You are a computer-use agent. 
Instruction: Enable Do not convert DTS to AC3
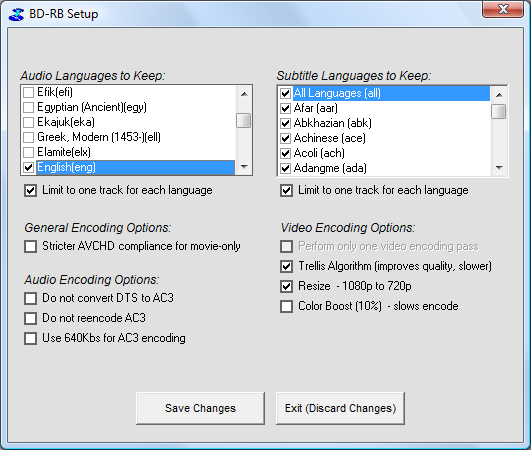[30, 298]
